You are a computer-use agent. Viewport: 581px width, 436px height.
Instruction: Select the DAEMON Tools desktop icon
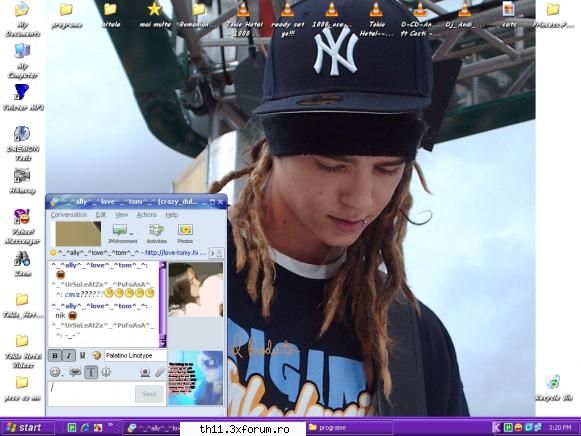click(22, 144)
